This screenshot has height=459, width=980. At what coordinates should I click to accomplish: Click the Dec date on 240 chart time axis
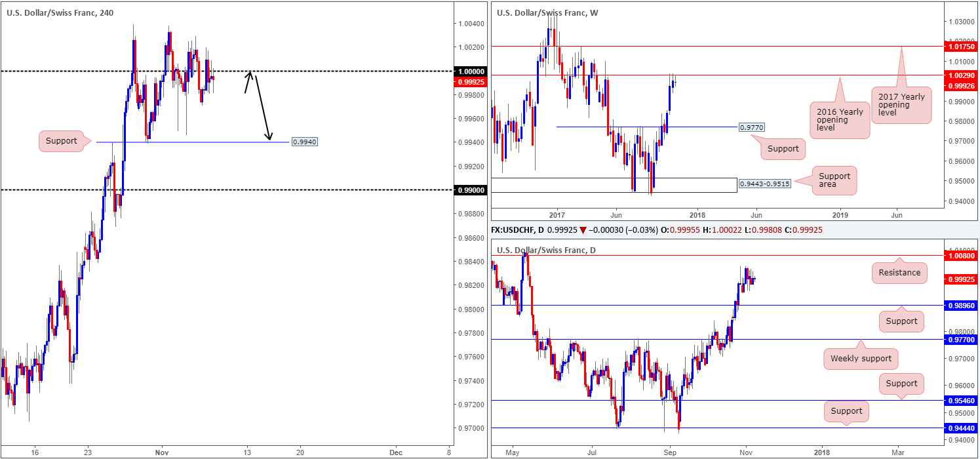tap(396, 452)
